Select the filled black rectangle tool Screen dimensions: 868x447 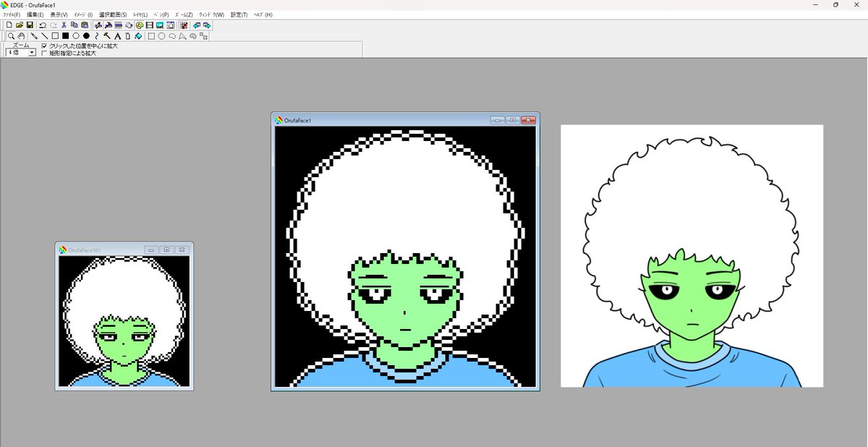pos(65,36)
